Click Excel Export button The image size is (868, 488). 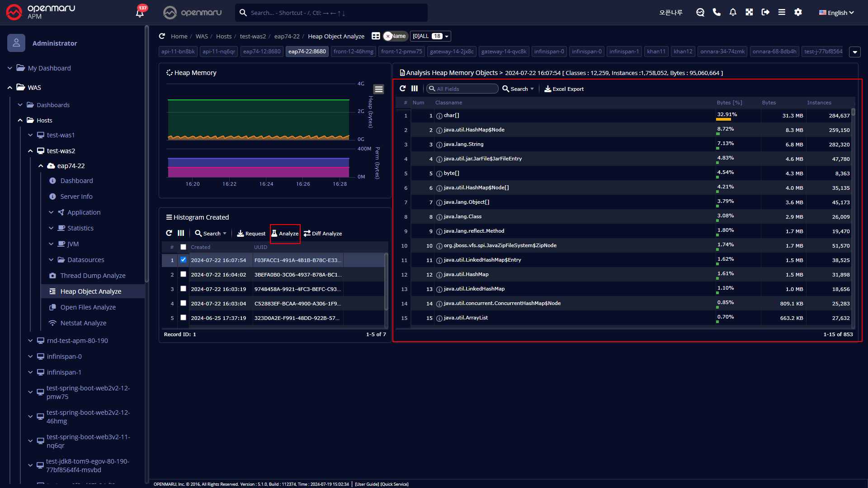pos(564,89)
